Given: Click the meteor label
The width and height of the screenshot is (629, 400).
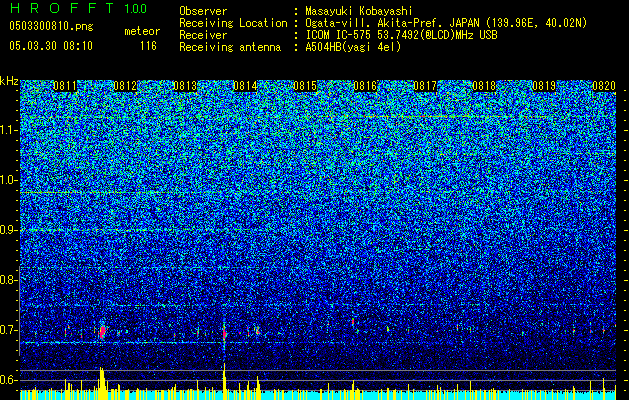Looking at the screenshot, I should (x=142, y=31).
